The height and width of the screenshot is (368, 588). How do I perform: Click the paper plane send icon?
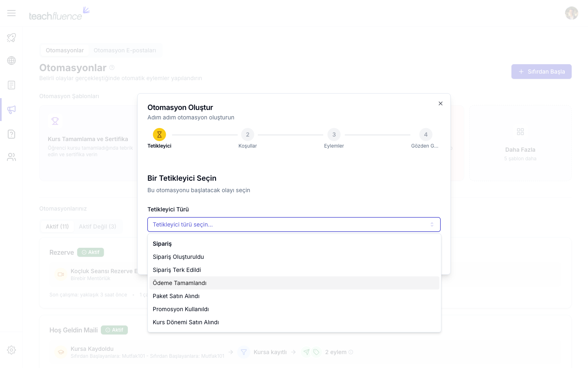[306, 352]
